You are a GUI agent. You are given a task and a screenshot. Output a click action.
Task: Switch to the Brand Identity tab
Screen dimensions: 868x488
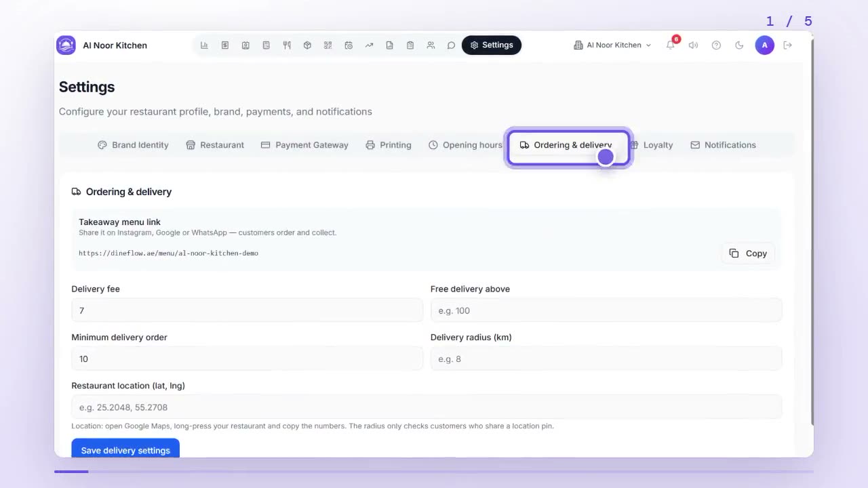(133, 145)
